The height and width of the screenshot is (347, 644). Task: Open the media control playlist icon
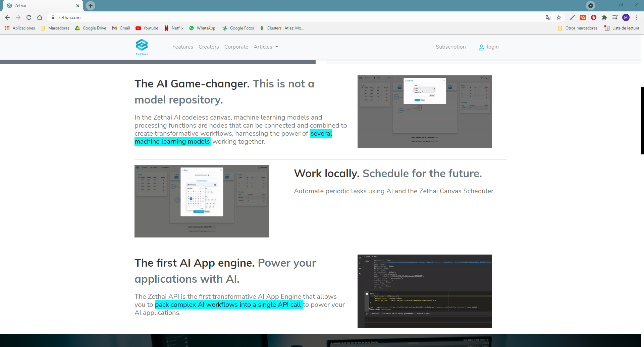[x=615, y=17]
